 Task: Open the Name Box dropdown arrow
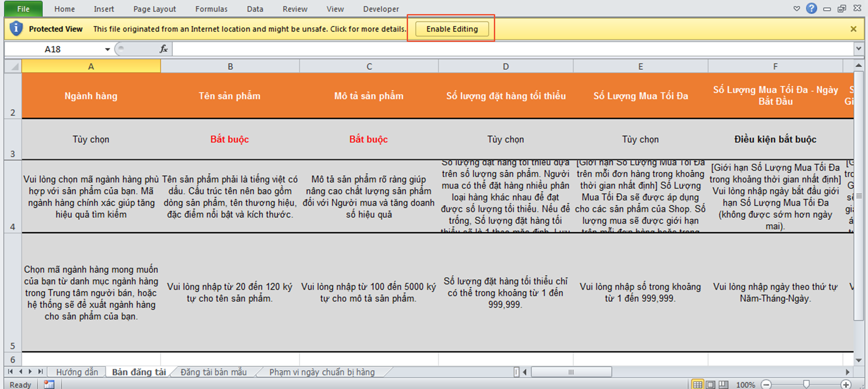tap(107, 49)
